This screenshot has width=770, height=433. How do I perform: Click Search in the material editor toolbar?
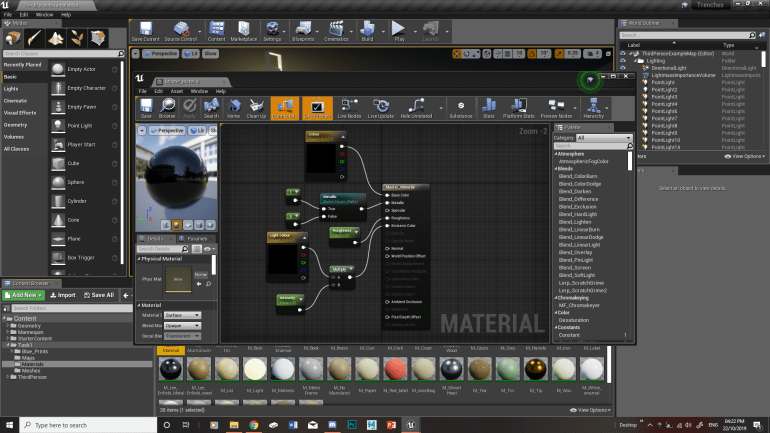click(211, 108)
